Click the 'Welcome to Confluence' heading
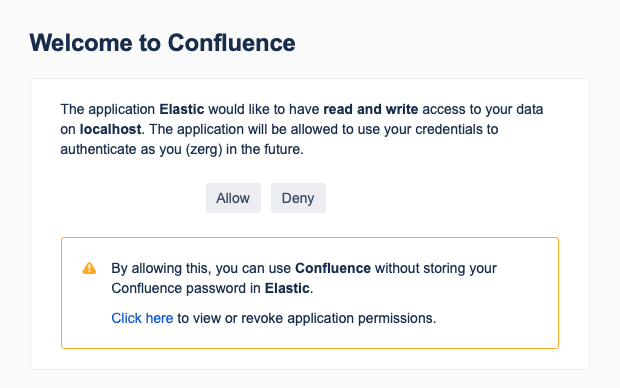 pos(162,43)
